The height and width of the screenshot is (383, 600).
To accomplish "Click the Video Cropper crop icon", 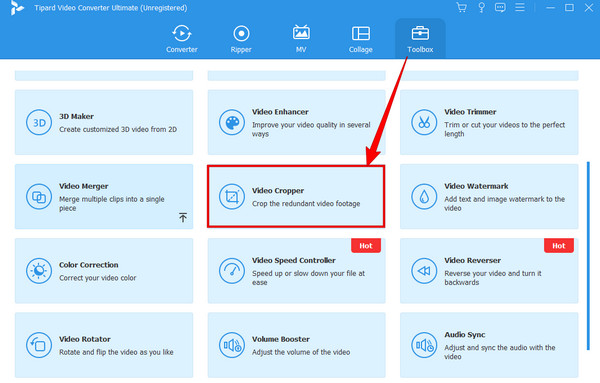I will pos(232,197).
